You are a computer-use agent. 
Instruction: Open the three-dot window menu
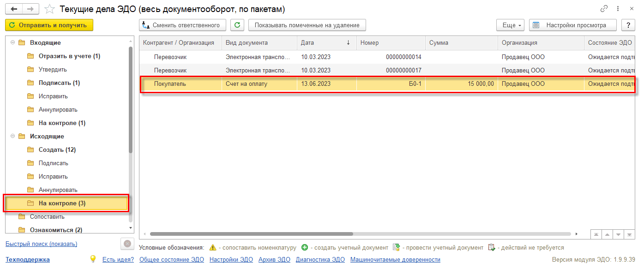tap(618, 9)
